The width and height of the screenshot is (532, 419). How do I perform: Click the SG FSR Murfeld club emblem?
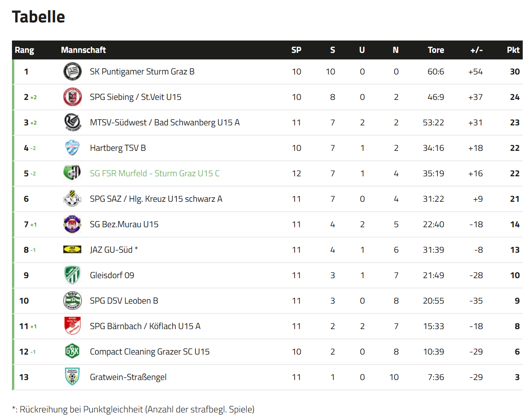pos(72,173)
